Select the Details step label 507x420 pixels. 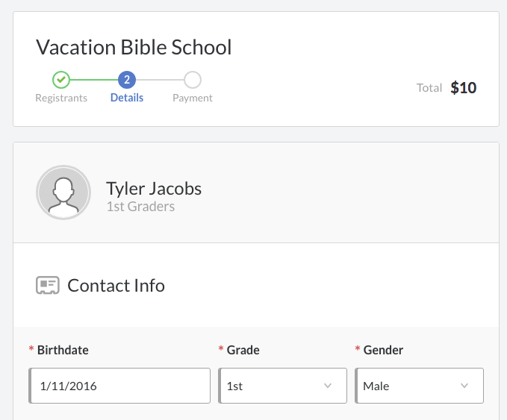coord(127,98)
